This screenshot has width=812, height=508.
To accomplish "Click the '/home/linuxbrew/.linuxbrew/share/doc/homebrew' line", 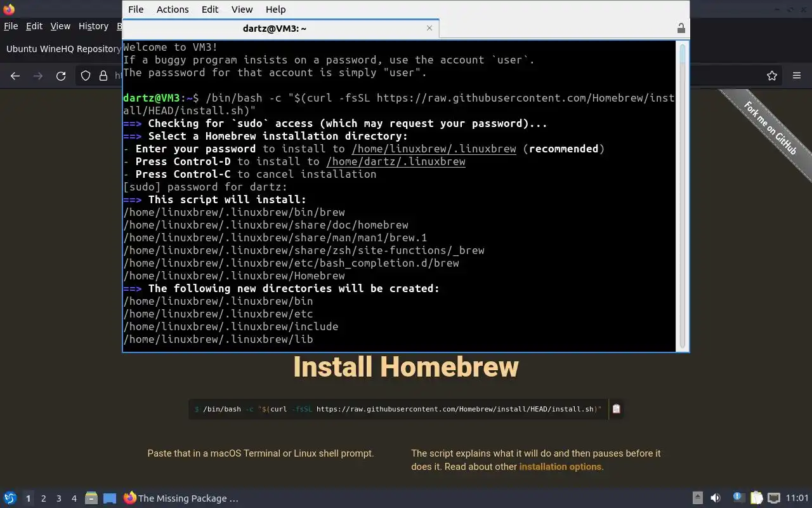I will click(x=266, y=225).
